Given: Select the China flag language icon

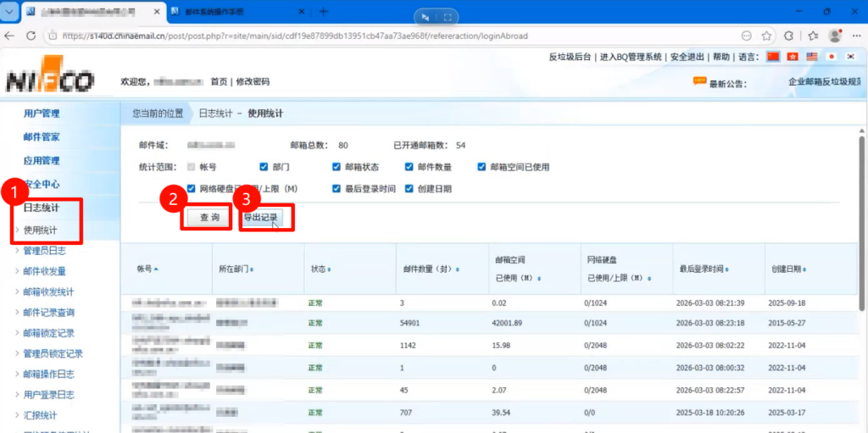Looking at the screenshot, I should click(x=772, y=57).
